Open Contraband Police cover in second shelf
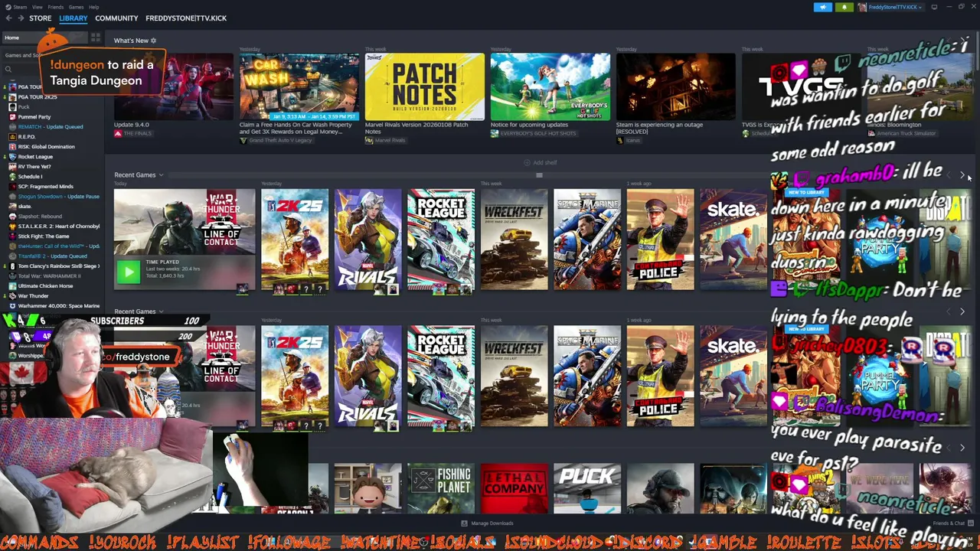 [x=660, y=377]
